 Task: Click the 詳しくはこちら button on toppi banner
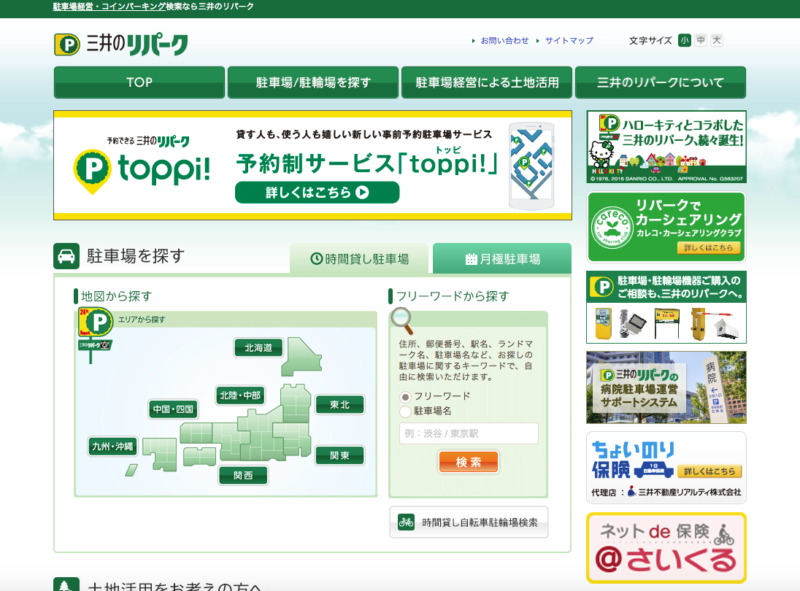tap(317, 192)
